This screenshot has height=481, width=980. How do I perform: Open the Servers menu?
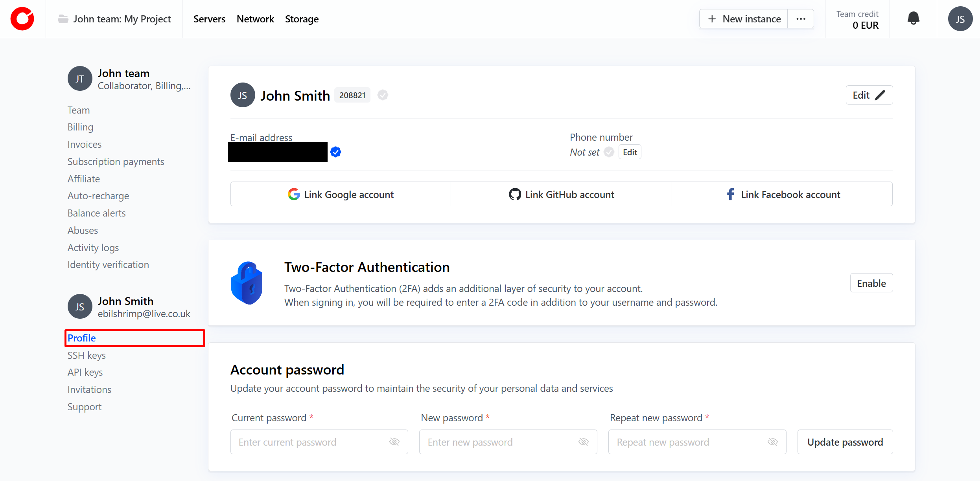pos(209,19)
